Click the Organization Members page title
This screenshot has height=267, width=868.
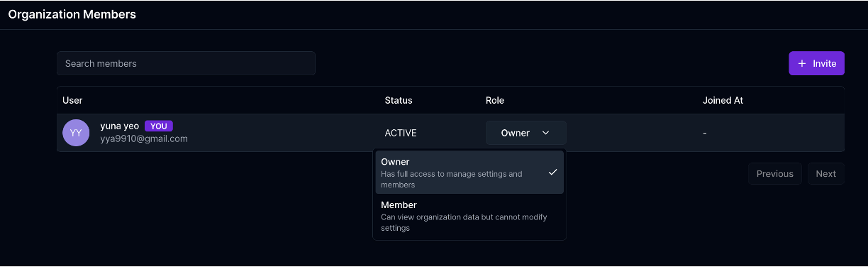tap(72, 13)
